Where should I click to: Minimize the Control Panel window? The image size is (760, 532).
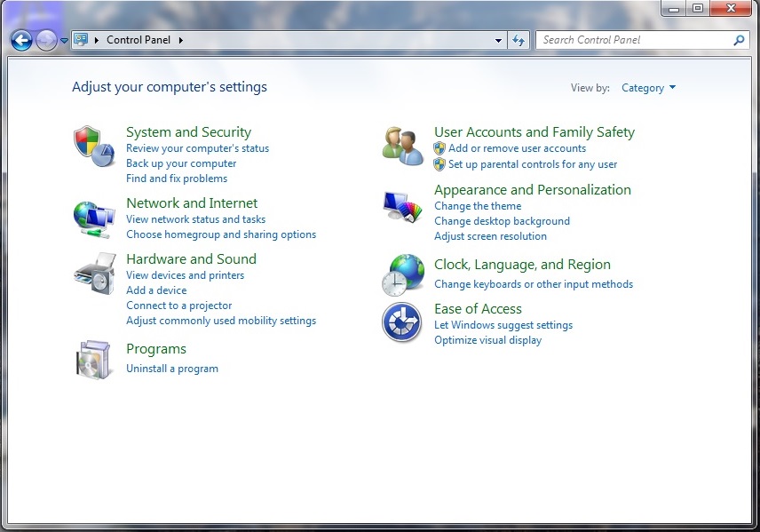[x=673, y=8]
